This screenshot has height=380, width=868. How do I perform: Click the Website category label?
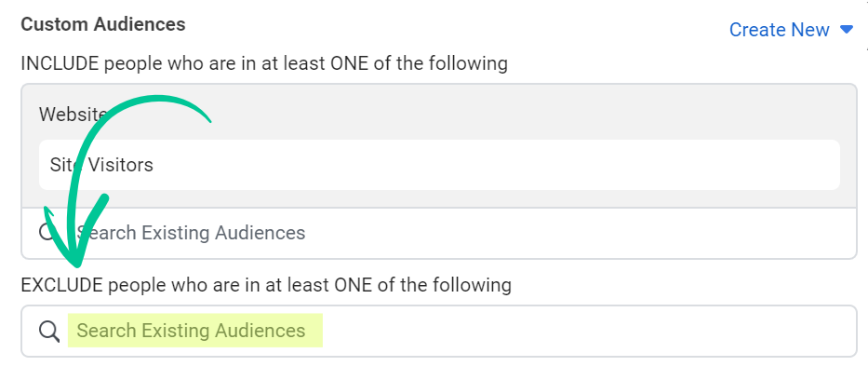[73, 115]
